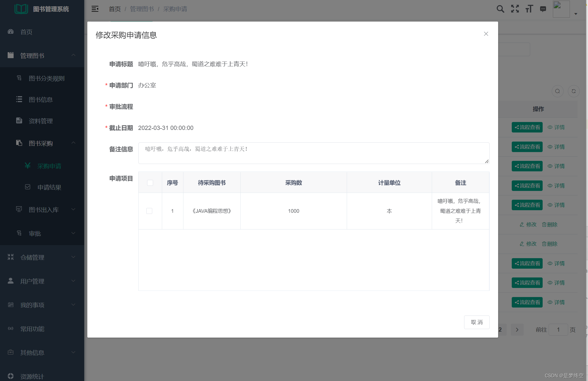
Task: Click the first 流程查看 button
Action: [527, 127]
